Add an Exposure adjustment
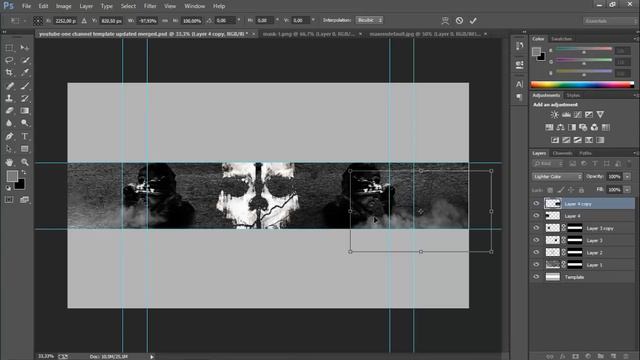This screenshot has height=360, width=640. pyautogui.click(x=589, y=115)
